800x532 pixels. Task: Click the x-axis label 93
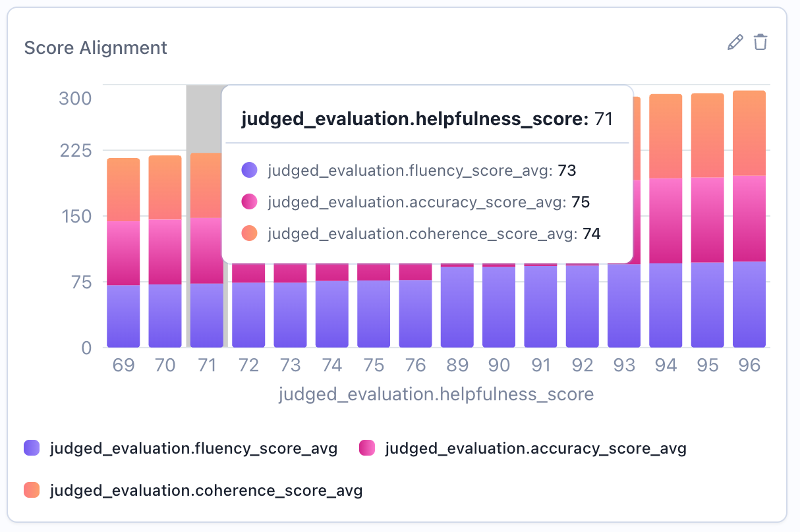(x=623, y=365)
